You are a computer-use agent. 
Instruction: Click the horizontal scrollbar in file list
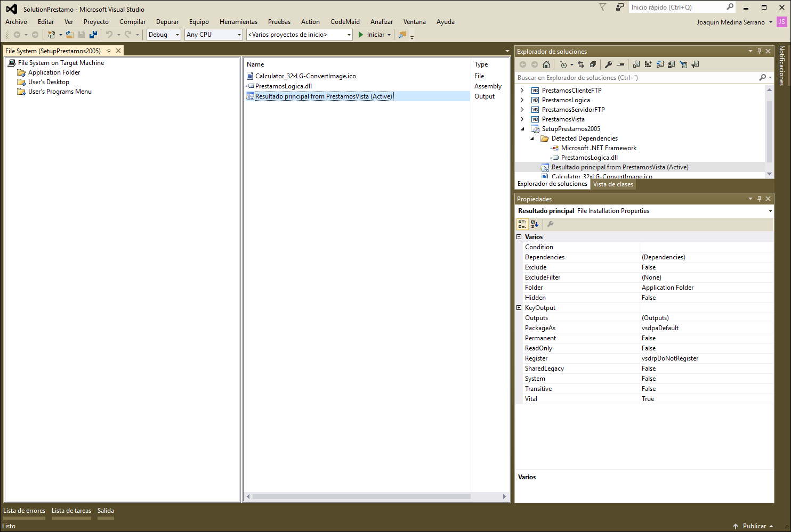[361, 496]
